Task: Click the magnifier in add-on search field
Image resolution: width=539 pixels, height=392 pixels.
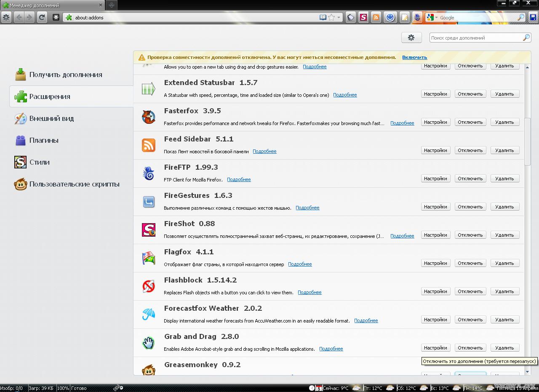Action: point(526,38)
